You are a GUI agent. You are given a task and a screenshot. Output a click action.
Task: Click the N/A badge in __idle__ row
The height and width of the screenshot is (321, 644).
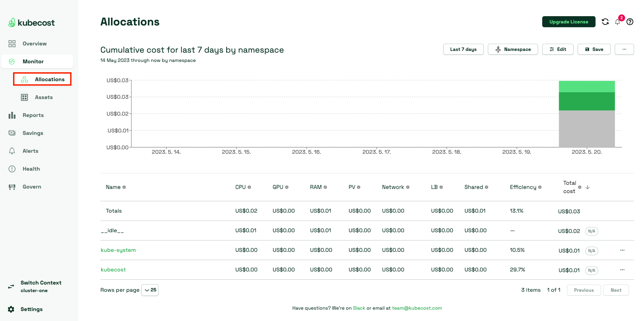click(591, 231)
